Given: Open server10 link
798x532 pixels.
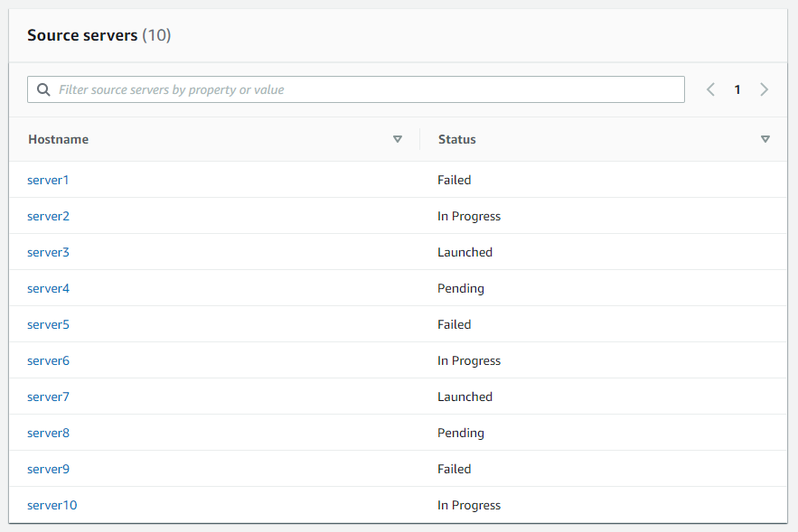Looking at the screenshot, I should pos(52,505).
